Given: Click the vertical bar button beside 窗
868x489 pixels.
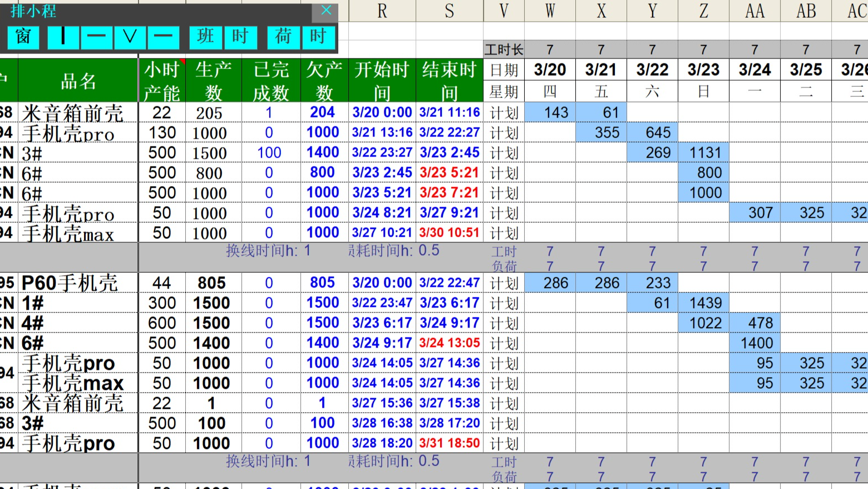Looking at the screenshot, I should (x=63, y=37).
